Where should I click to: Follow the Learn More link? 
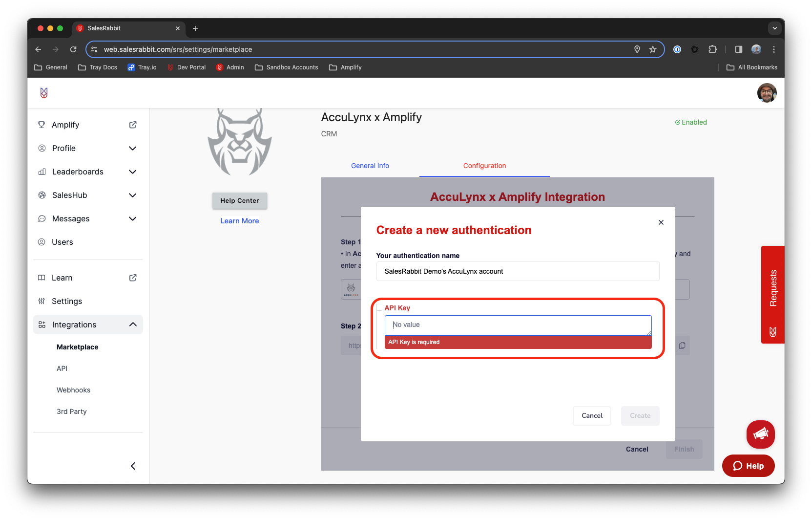pyautogui.click(x=240, y=221)
